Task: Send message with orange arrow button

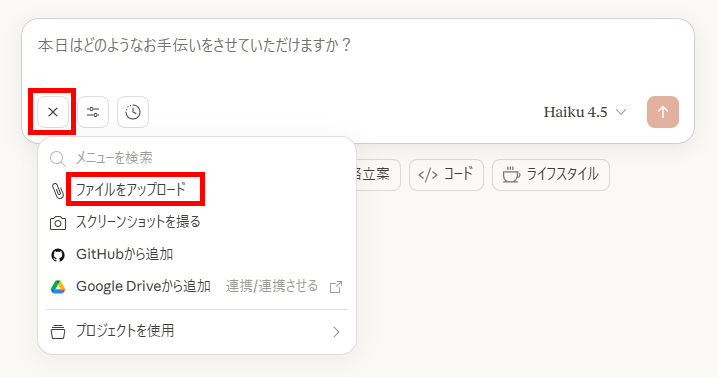Action: pos(663,112)
